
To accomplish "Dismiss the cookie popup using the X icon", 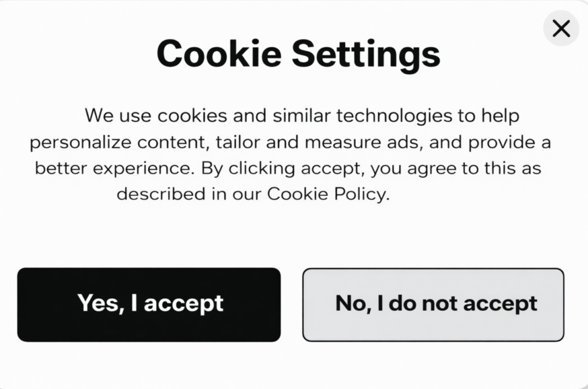I will [561, 28].
